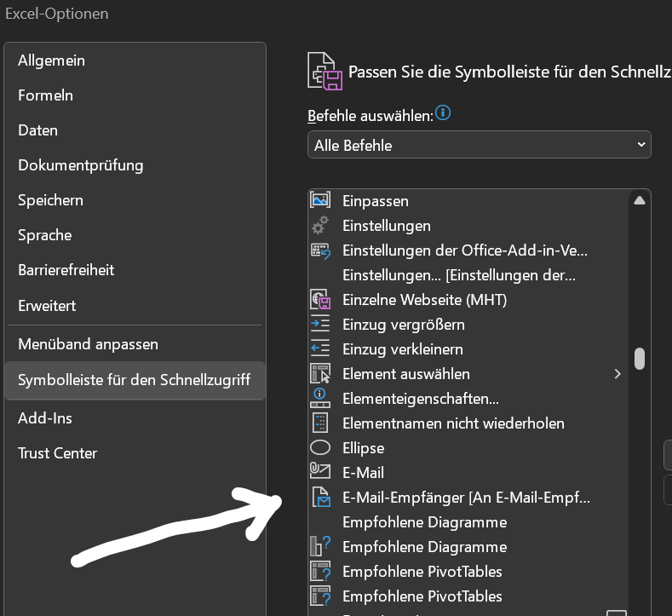Screen dimensions: 672x616
Task: Click the command list scrollbar thumb
Action: [640, 359]
